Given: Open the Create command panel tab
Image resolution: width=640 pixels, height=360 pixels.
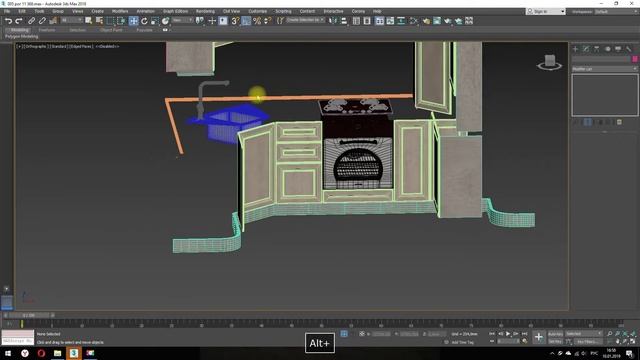Looking at the screenshot, I should (576, 49).
